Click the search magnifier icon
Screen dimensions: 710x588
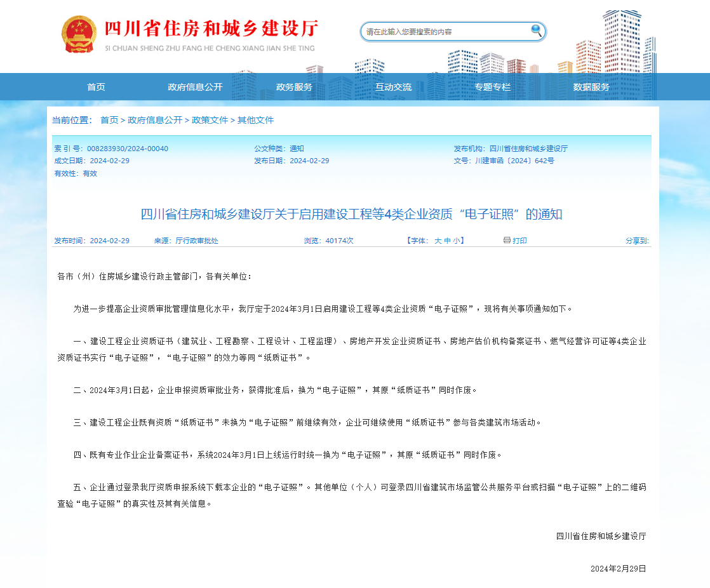[x=537, y=31]
